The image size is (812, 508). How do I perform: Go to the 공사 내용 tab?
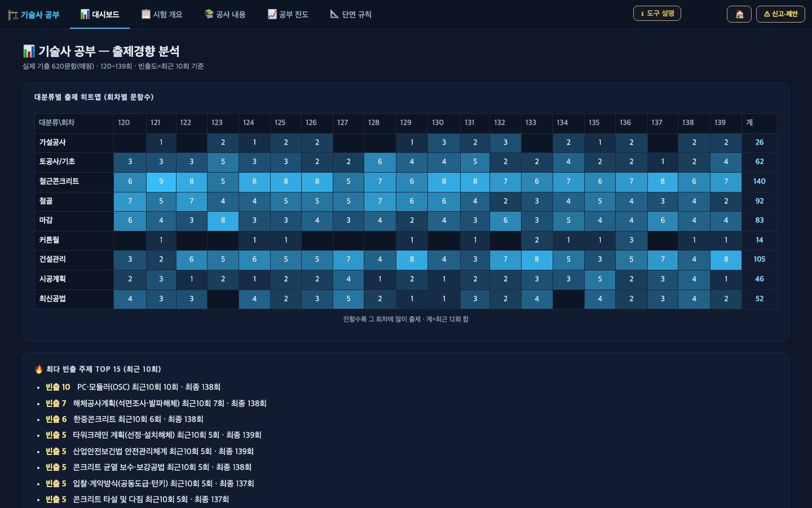click(x=224, y=15)
